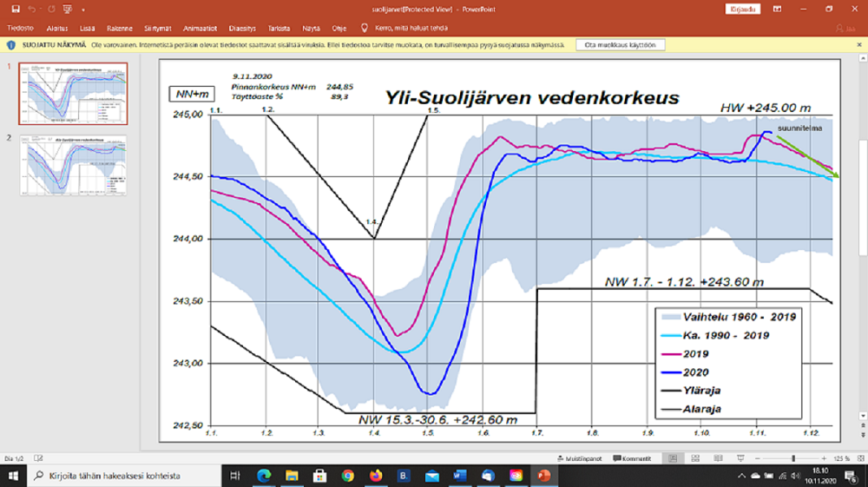Image resolution: width=868 pixels, height=487 pixels.
Task: Close the protected view yellow message bar
Action: click(x=859, y=45)
